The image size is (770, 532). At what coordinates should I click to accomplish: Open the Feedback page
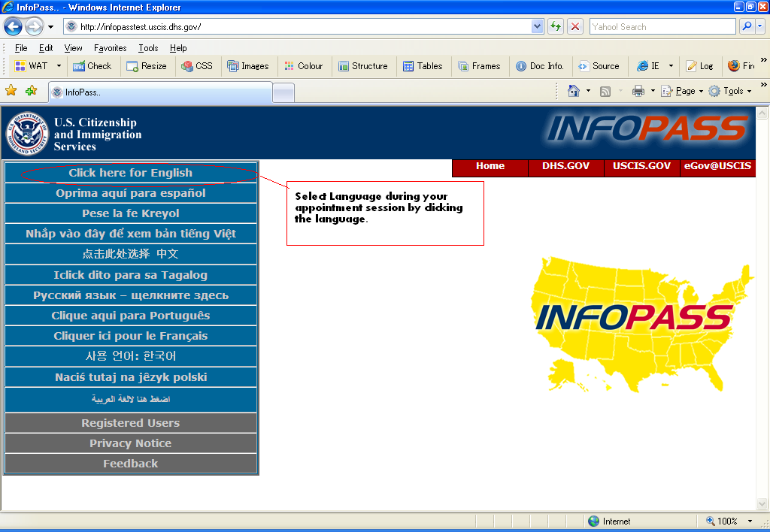(x=131, y=464)
